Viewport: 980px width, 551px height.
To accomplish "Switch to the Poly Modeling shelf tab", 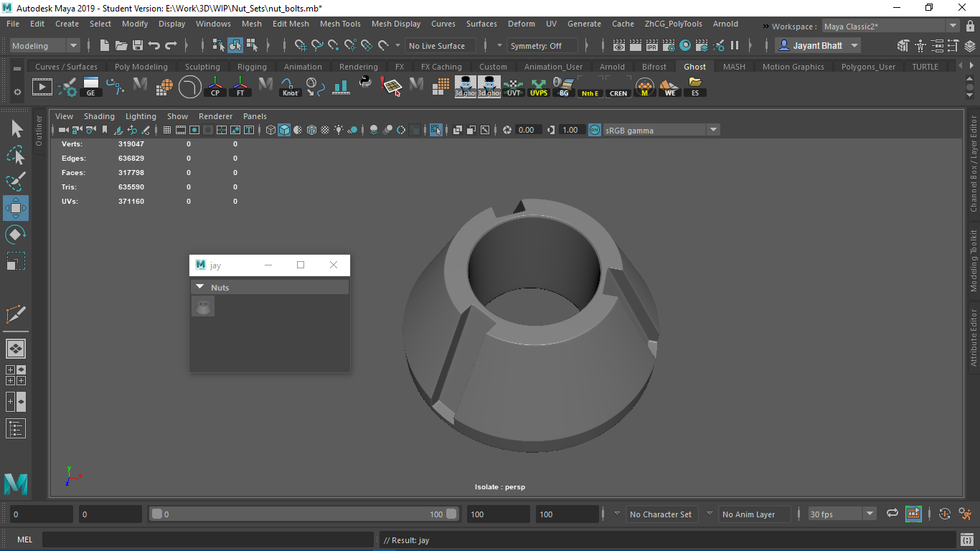I will coord(141,67).
